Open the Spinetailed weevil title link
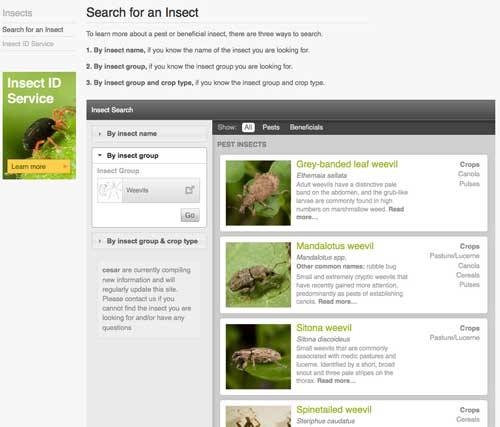The image size is (500, 427). pyautogui.click(x=334, y=410)
